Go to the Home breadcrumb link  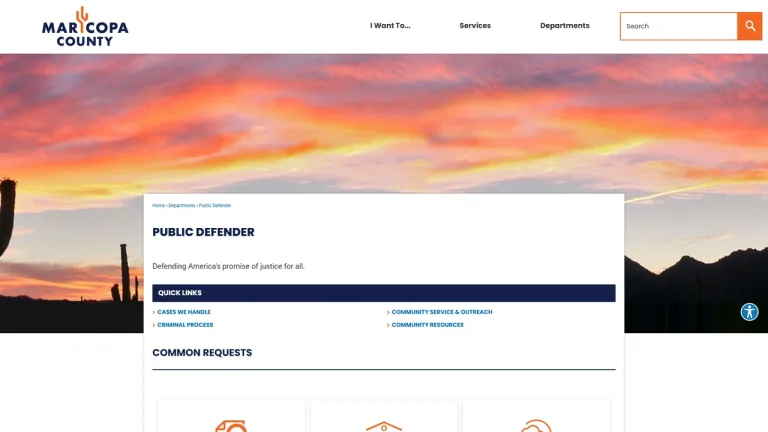158,206
